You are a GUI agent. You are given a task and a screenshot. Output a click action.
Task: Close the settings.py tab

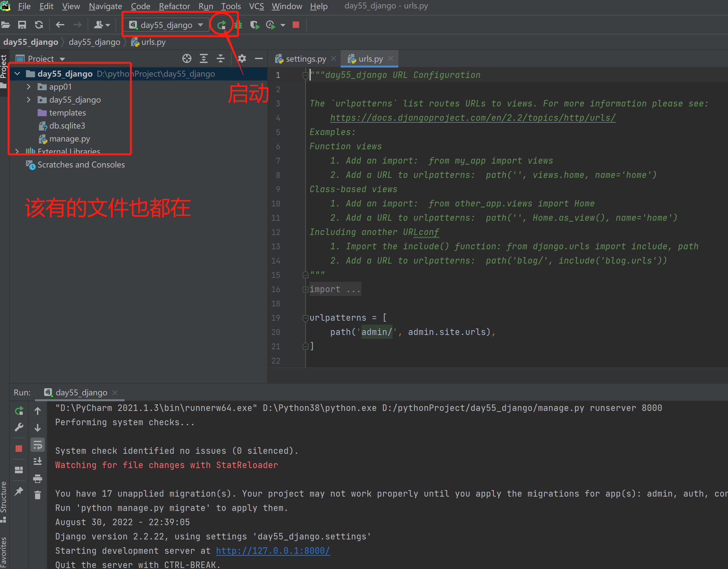(x=333, y=59)
